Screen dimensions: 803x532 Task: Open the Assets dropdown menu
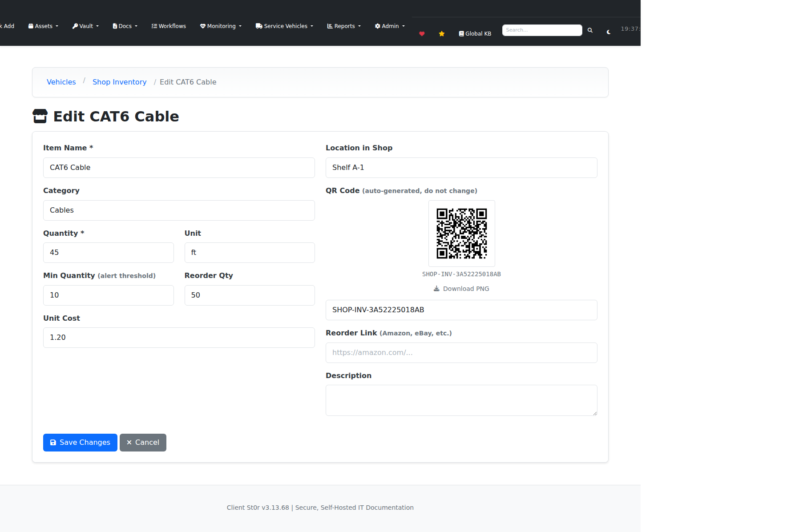[x=43, y=26]
